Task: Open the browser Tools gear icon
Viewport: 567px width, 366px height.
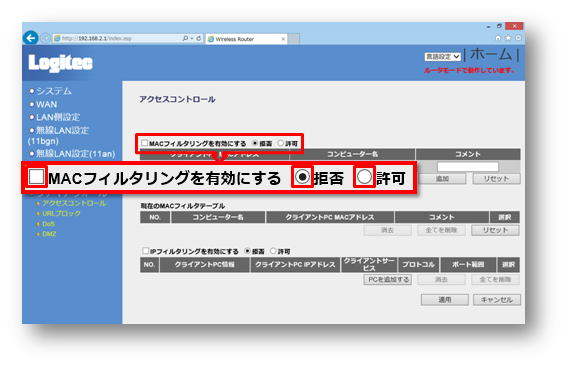Action: coord(518,38)
